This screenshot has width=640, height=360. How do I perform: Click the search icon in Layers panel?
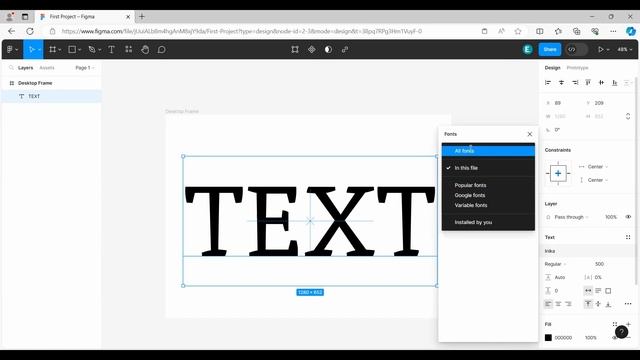[11, 68]
